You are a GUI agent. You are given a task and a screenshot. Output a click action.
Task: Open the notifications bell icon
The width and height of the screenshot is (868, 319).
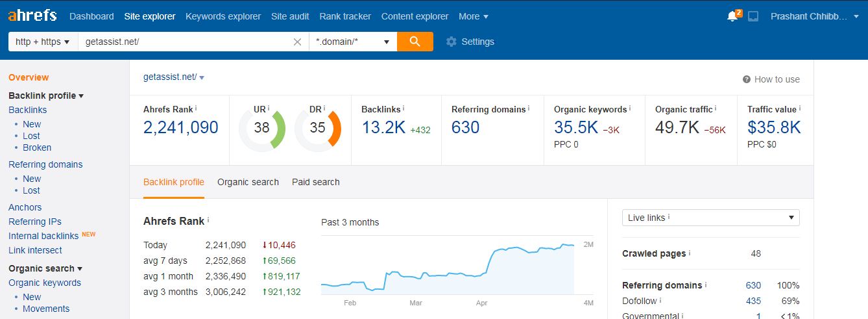[733, 16]
